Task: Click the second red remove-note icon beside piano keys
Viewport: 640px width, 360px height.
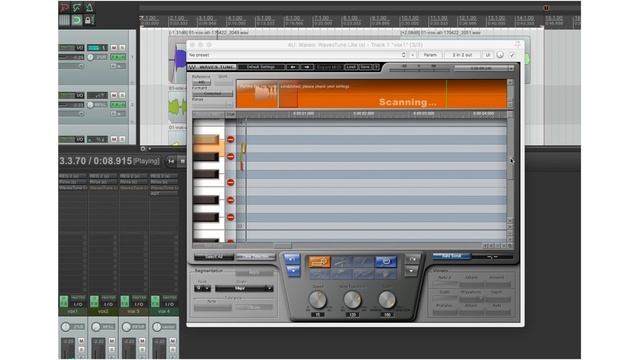Action: pos(231,156)
